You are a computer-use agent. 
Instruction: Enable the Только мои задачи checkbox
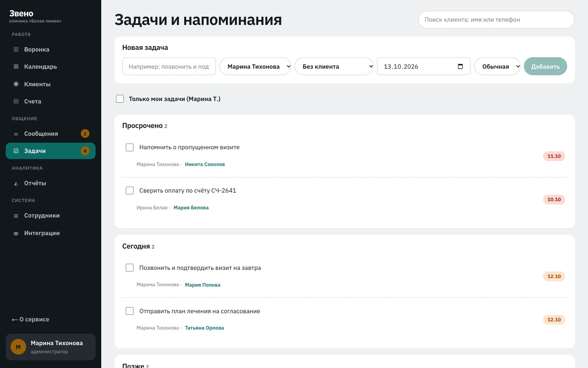coord(120,99)
